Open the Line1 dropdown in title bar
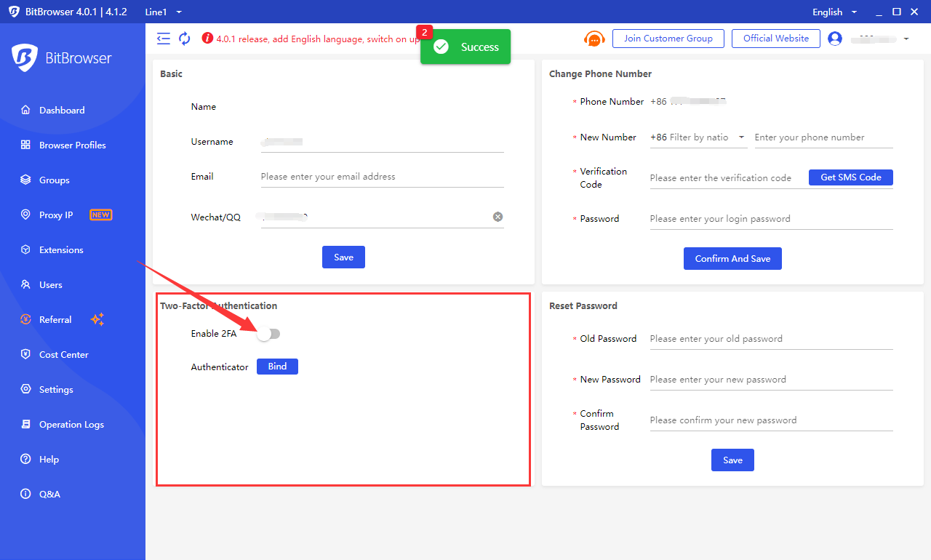The width and height of the screenshot is (931, 560). 164,12
